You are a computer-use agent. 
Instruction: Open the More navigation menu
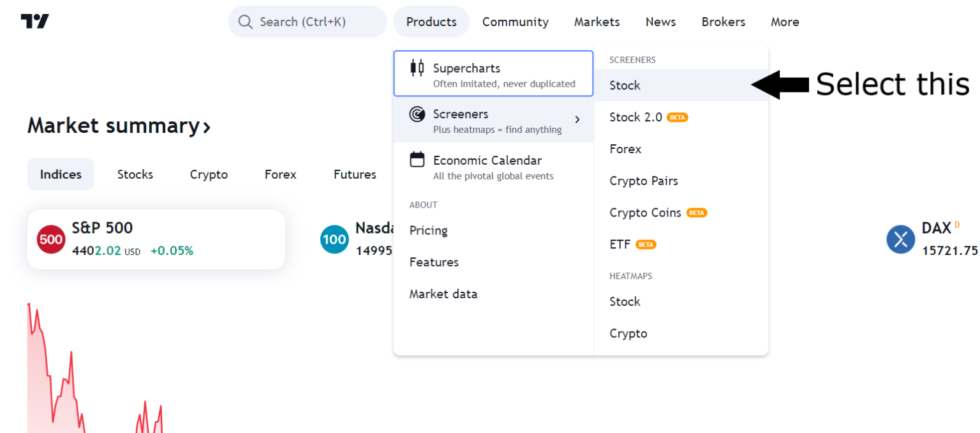click(x=784, y=22)
